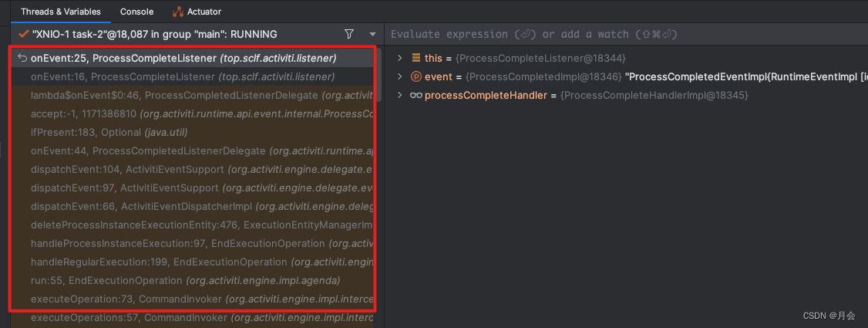Click the filter threads funnel icon

pos(349,34)
